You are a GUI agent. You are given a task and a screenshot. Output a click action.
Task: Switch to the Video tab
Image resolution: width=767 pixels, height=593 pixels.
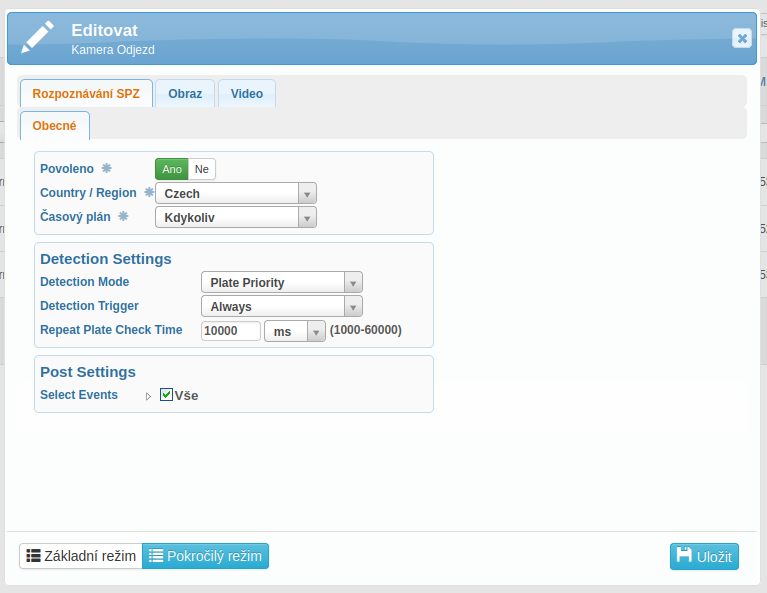[247, 94]
